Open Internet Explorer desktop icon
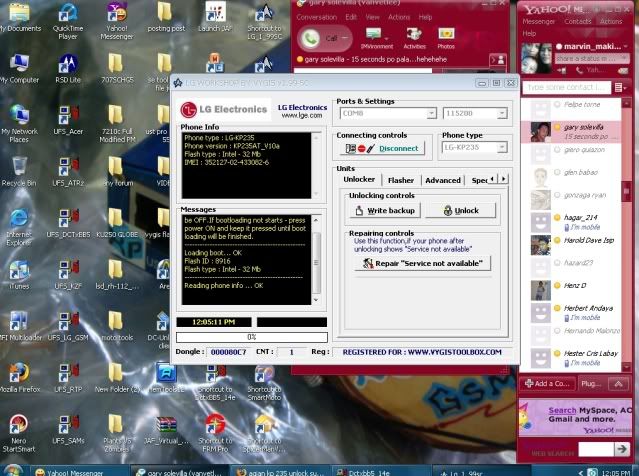Image resolution: width=639 pixels, height=476 pixels. tap(19, 227)
